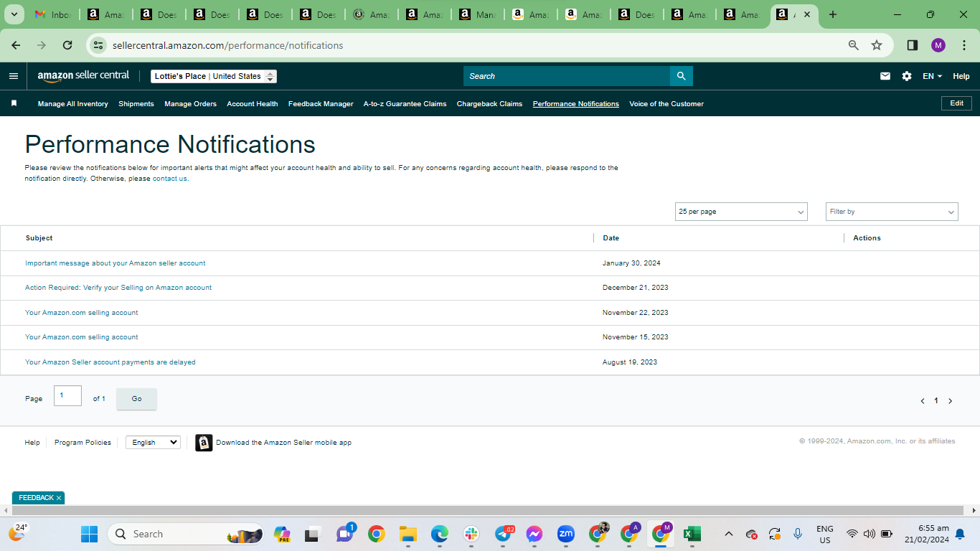
Task: Open the Chrome side panel
Action: (913, 45)
